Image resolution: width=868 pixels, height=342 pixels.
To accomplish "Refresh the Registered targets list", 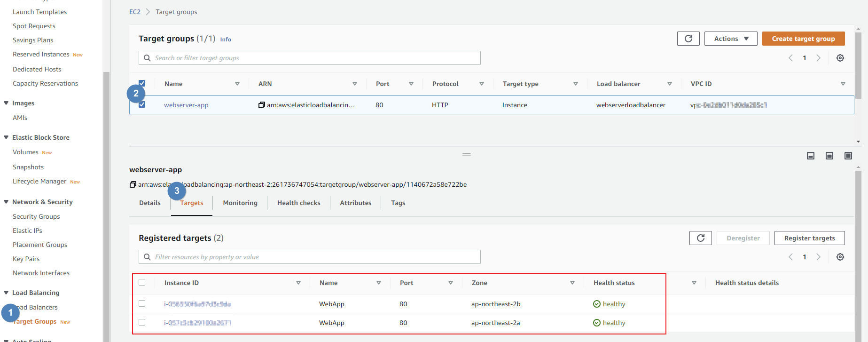I will (700, 238).
